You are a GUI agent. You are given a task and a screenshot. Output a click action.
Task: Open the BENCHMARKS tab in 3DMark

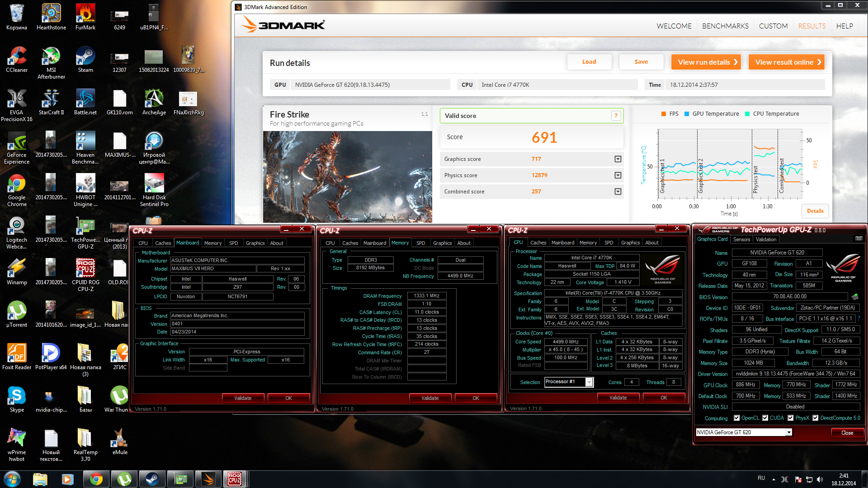[725, 26]
